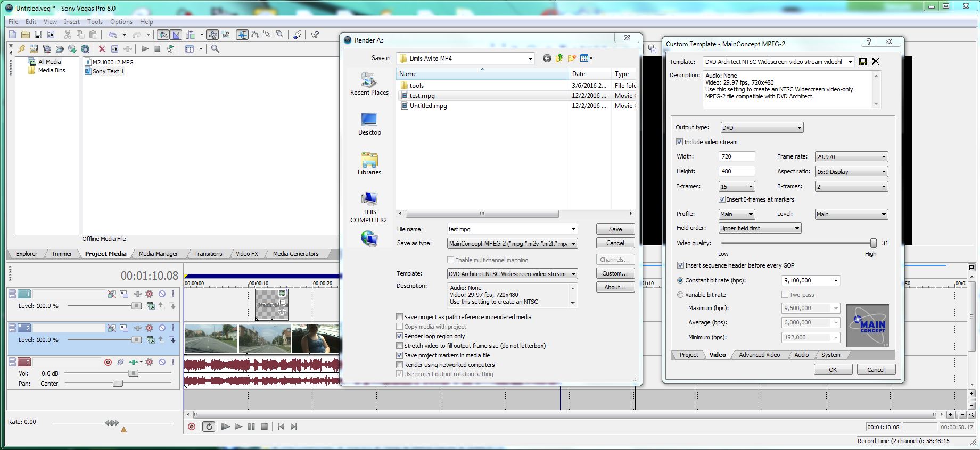Toggle Loop Playback in the transport bar
Viewport: 980px width, 450px height.
(x=209, y=427)
